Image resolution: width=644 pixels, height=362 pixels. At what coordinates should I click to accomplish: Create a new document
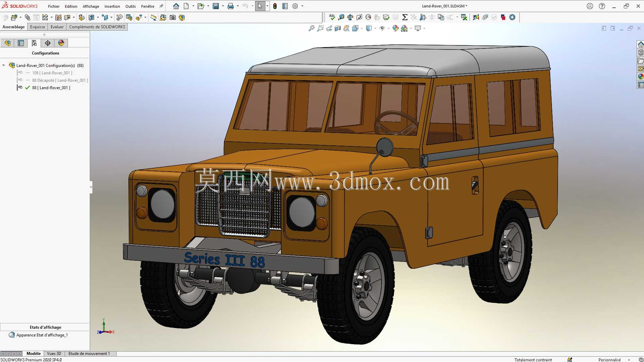(186, 6)
